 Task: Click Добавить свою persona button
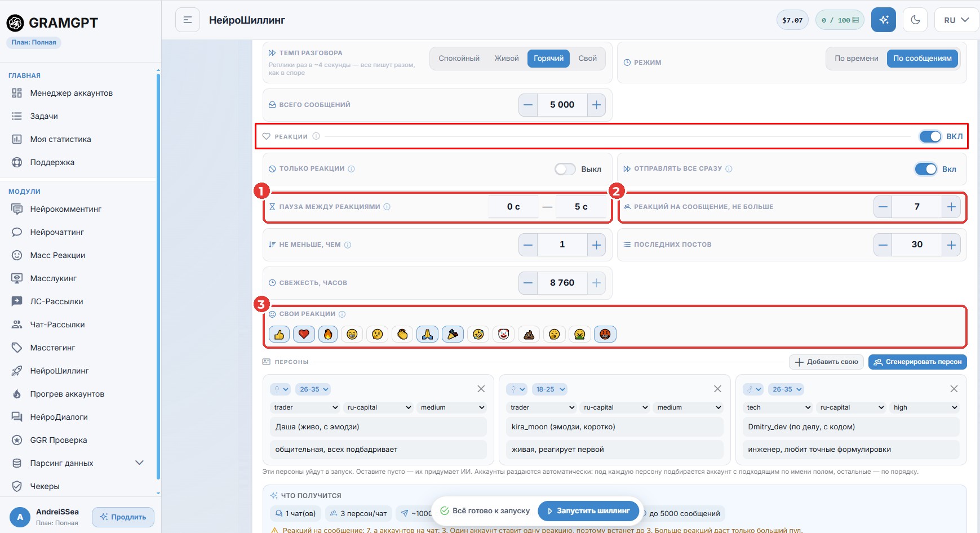[826, 362]
